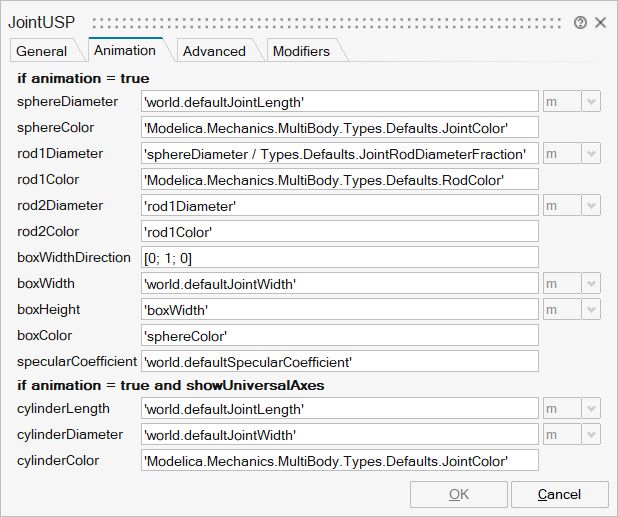Click the OK button
618x517 pixels.
(458, 494)
